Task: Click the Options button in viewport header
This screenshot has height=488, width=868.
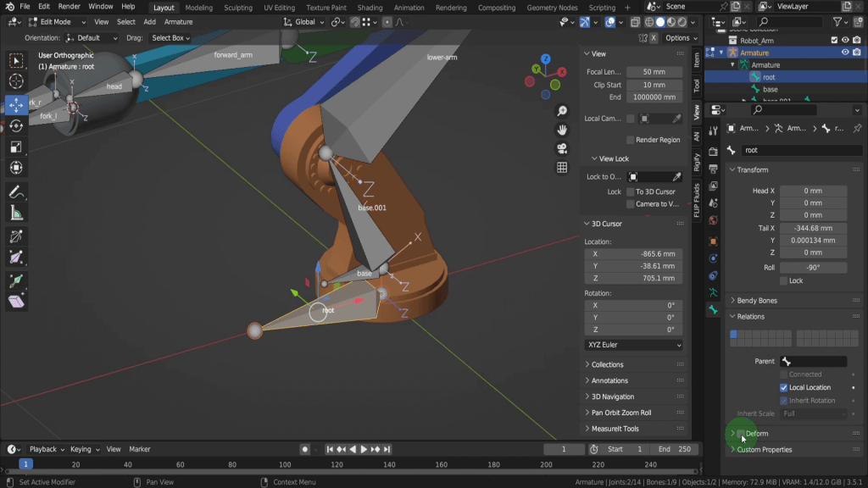Action: pos(680,38)
